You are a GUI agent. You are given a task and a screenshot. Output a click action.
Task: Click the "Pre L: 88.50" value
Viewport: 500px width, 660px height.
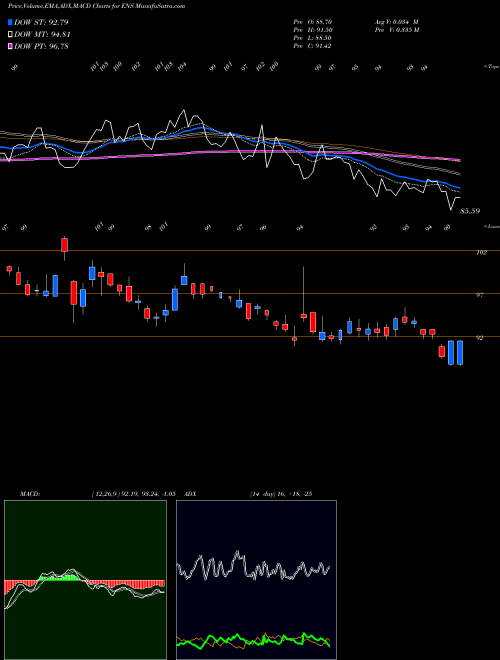[313, 38]
